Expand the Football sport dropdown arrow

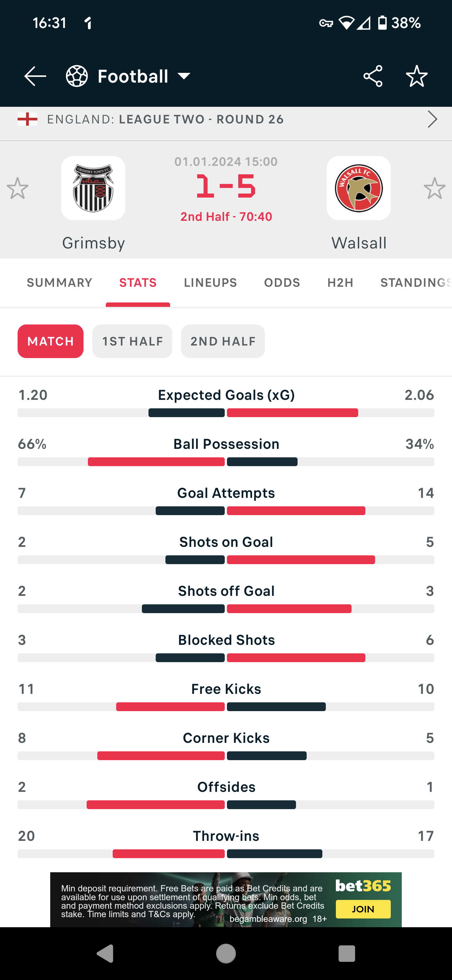pyautogui.click(x=184, y=76)
